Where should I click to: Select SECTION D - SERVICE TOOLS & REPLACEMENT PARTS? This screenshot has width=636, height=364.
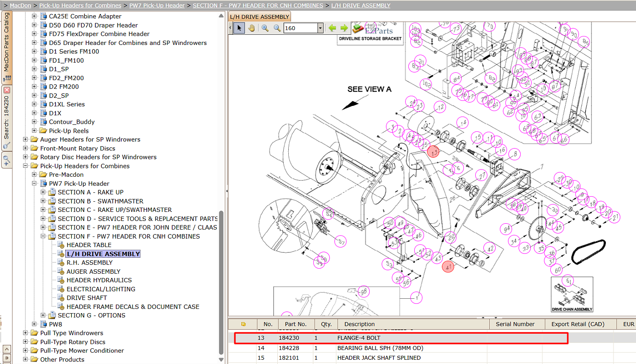pos(138,219)
